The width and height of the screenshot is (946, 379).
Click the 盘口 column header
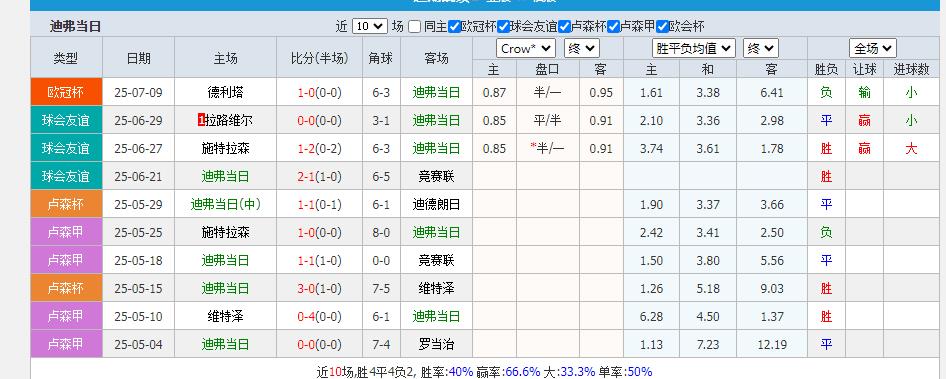point(547,69)
